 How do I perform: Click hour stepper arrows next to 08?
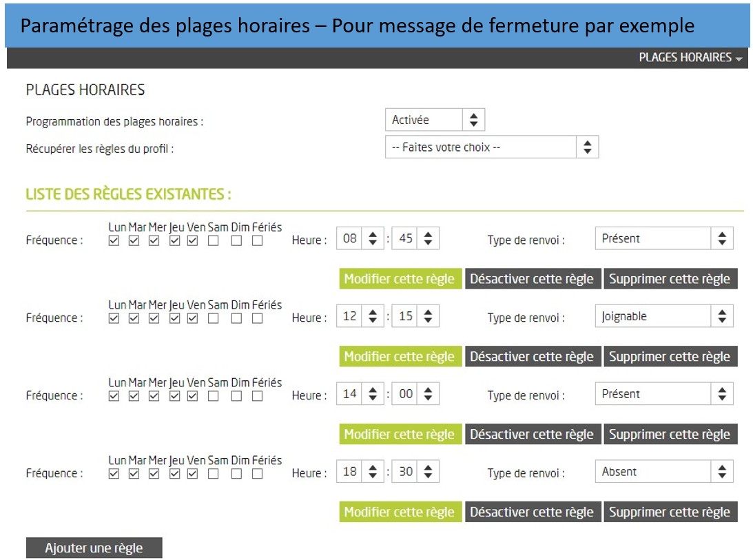(373, 239)
